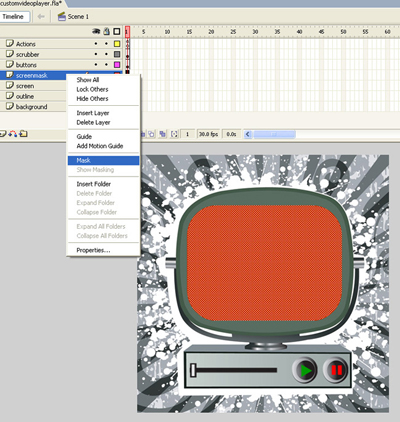Select the background layer name
400x422 pixels.
point(32,107)
